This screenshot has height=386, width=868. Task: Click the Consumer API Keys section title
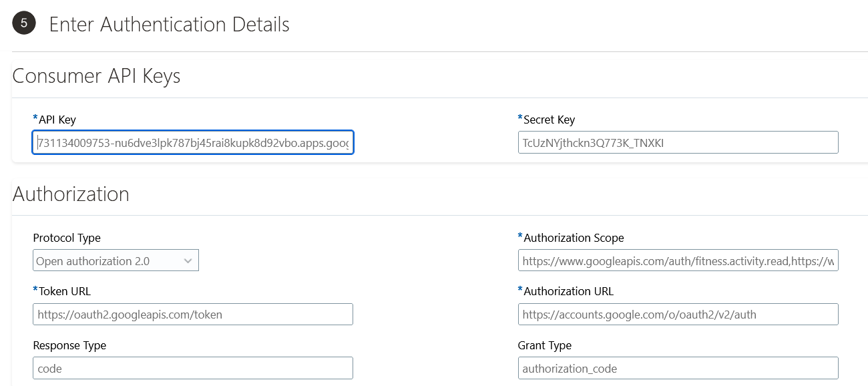click(x=96, y=76)
